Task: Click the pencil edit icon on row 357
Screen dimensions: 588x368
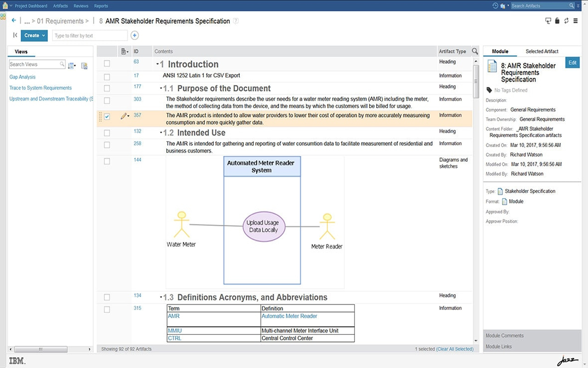Action: (123, 116)
